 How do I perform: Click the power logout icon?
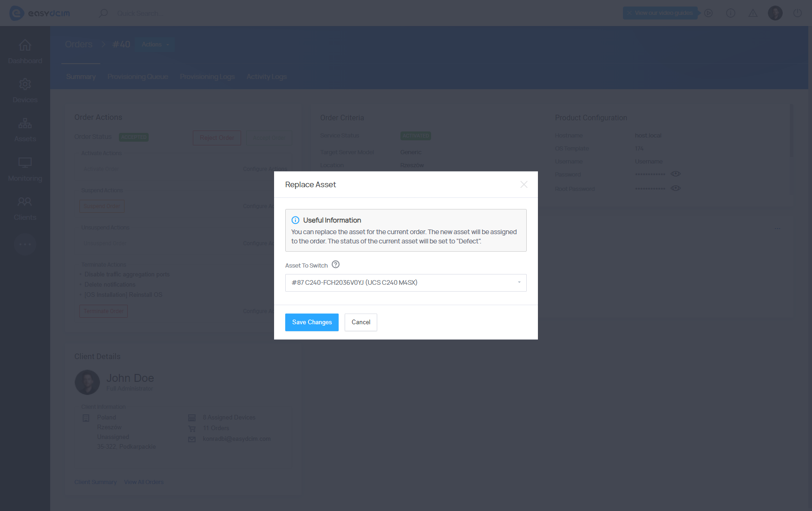click(x=798, y=13)
